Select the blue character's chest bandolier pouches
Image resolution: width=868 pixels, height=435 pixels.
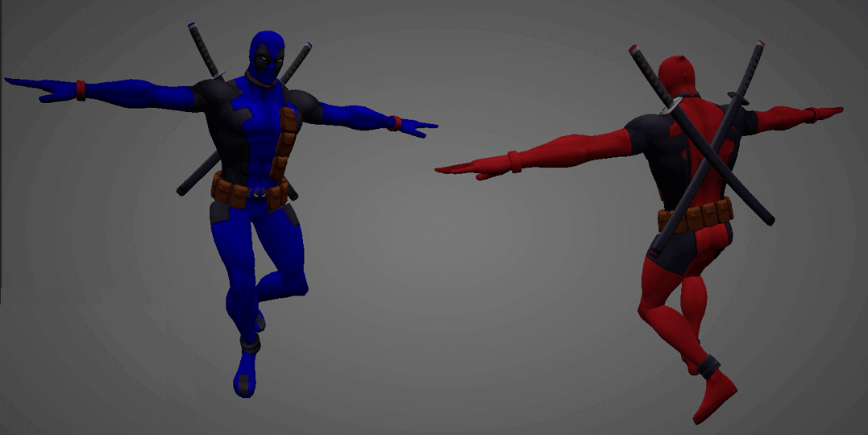coord(283,143)
